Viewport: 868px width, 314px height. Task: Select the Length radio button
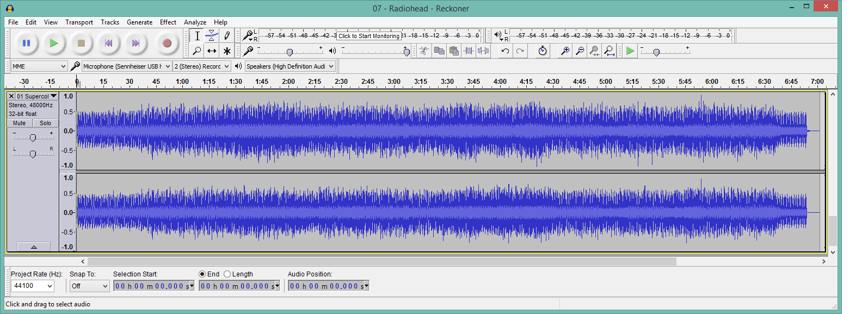click(227, 274)
